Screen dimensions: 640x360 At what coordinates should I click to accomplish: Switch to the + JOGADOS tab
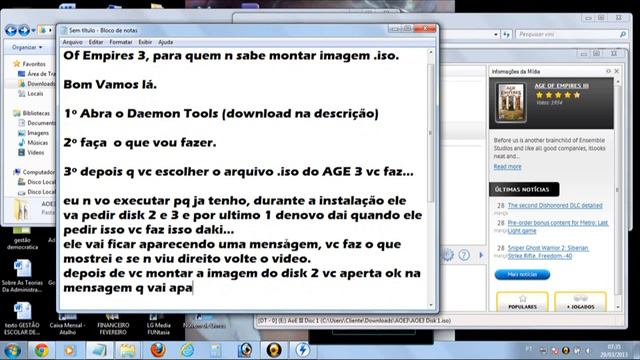tap(580, 302)
